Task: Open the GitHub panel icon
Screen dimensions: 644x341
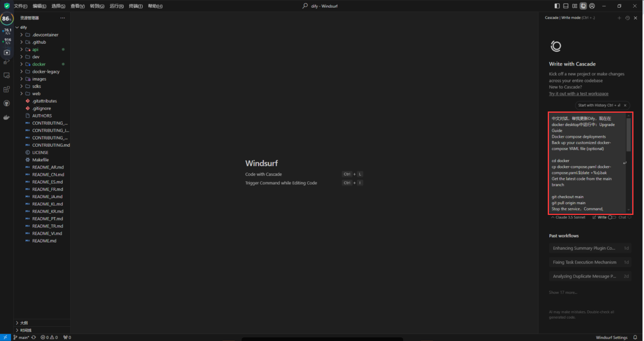Action: click(6, 103)
